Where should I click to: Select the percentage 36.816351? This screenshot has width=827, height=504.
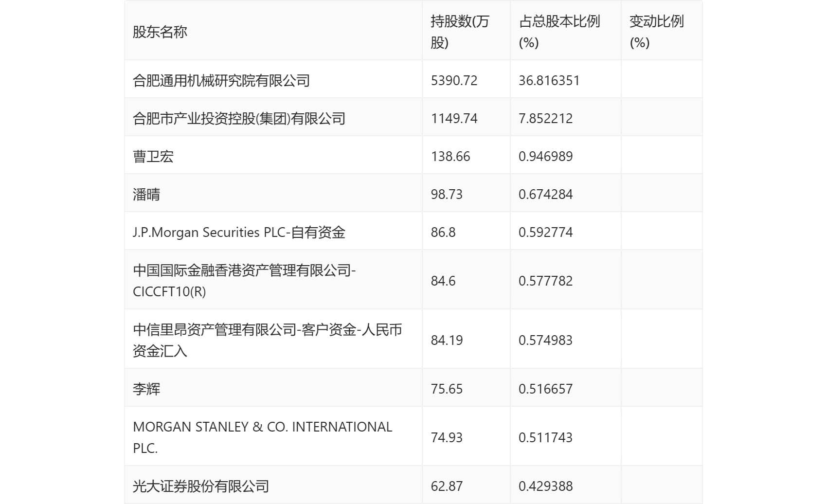(x=549, y=80)
